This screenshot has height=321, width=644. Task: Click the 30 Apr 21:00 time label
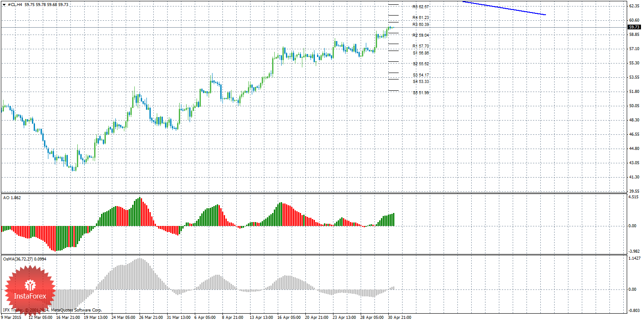coord(400,318)
